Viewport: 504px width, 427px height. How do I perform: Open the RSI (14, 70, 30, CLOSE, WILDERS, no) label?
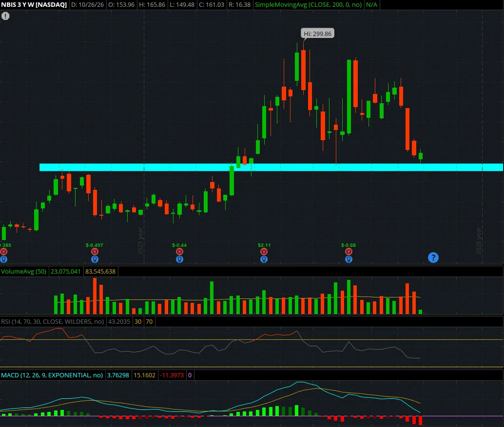53,322
